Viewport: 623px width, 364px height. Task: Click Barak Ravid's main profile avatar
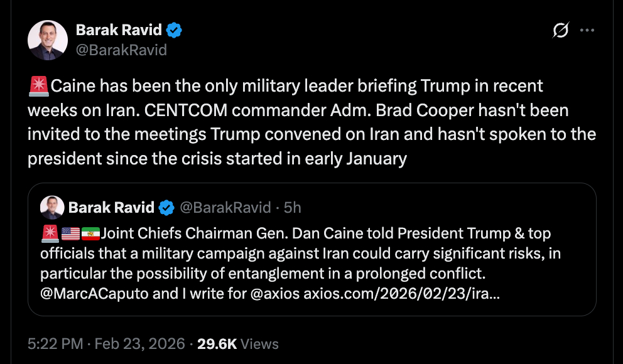click(x=48, y=40)
